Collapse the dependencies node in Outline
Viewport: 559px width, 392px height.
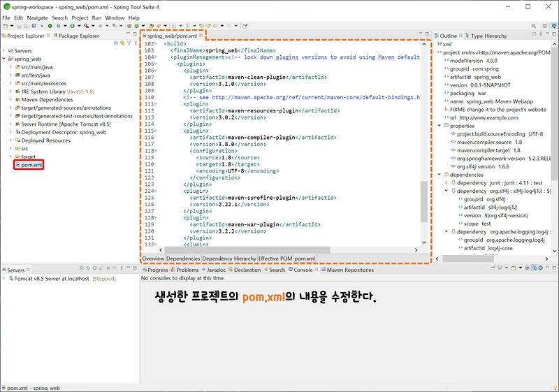[440, 174]
